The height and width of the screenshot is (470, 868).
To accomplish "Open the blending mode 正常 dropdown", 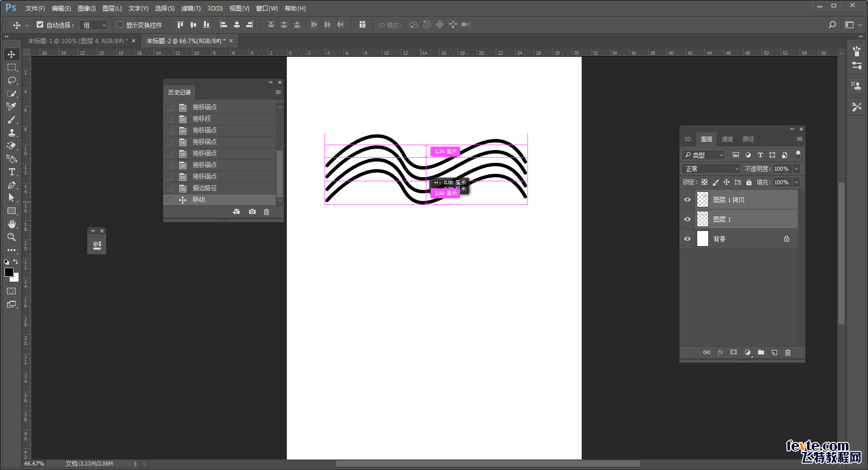I will [x=711, y=169].
